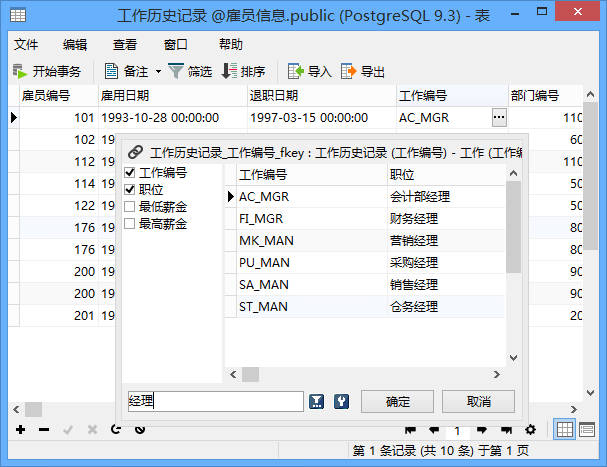Click the table icon in the title bar

point(18,15)
